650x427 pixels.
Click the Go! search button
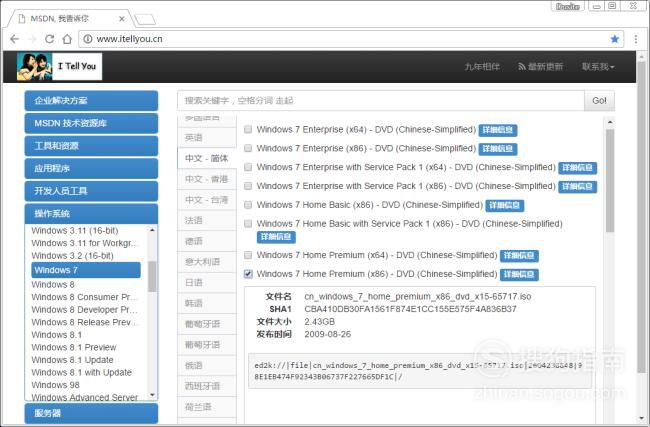point(599,100)
